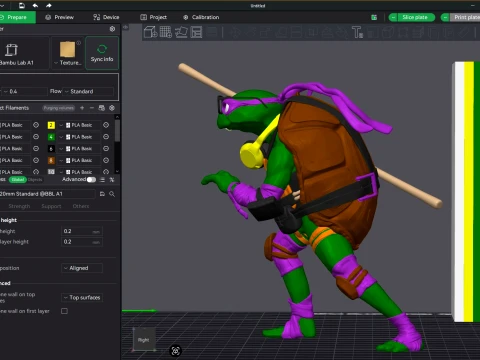Expand the Print plate options arrow

pos(445,17)
